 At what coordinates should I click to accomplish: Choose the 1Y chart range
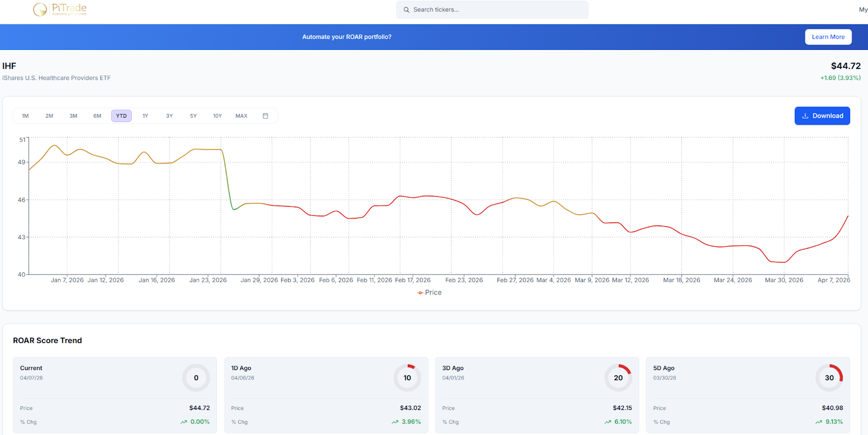pos(145,116)
